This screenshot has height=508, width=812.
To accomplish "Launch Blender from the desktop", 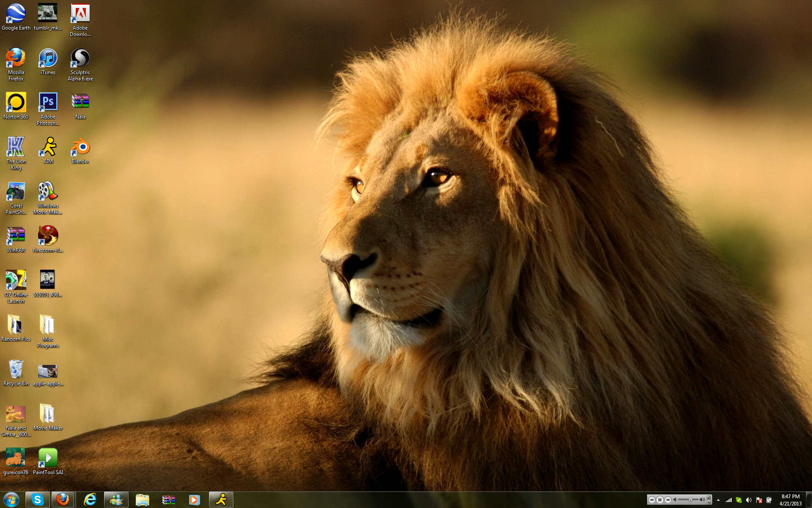I will tap(80, 147).
